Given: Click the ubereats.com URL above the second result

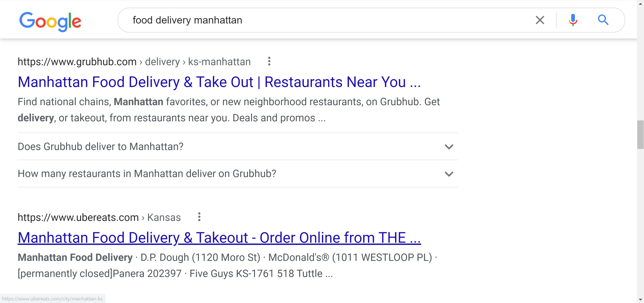Looking at the screenshot, I should click(78, 217).
